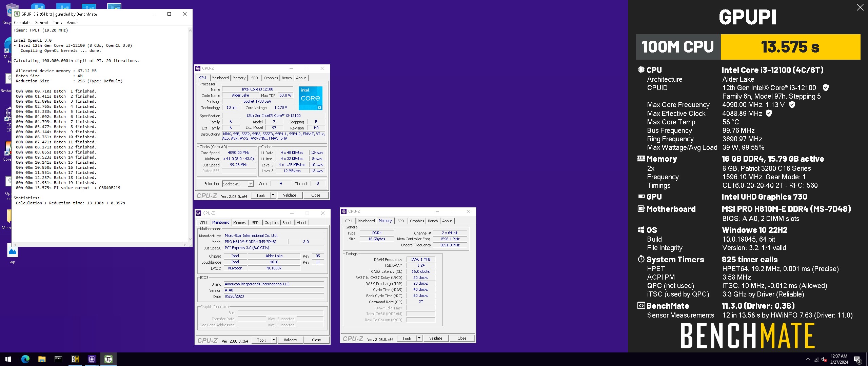Expand the Socket #1 selection dropdown

coord(251,184)
